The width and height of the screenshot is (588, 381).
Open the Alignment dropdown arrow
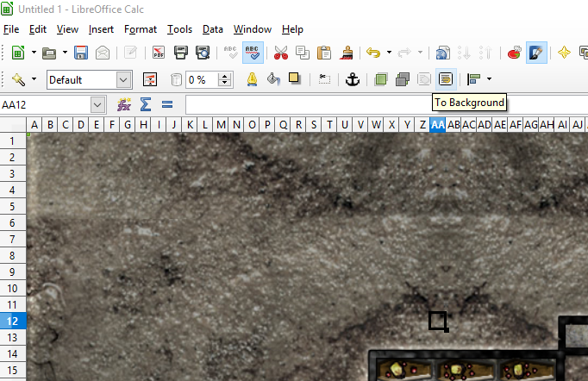click(x=489, y=79)
